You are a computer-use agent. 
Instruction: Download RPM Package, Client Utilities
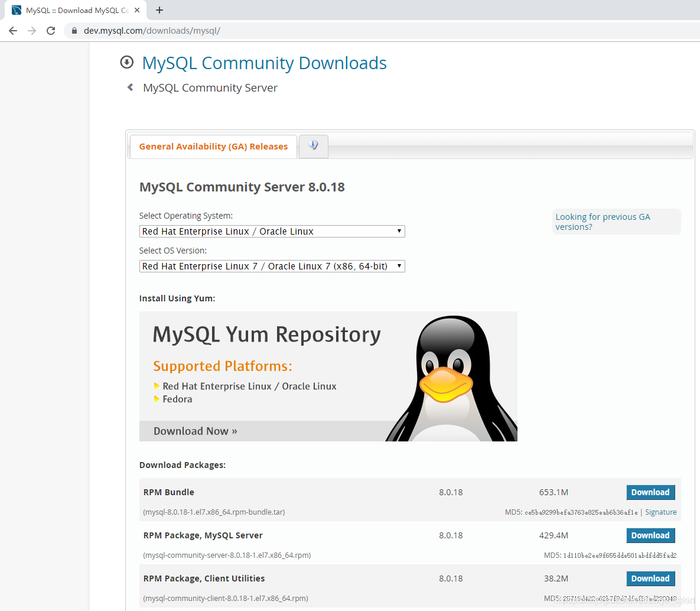(x=650, y=578)
